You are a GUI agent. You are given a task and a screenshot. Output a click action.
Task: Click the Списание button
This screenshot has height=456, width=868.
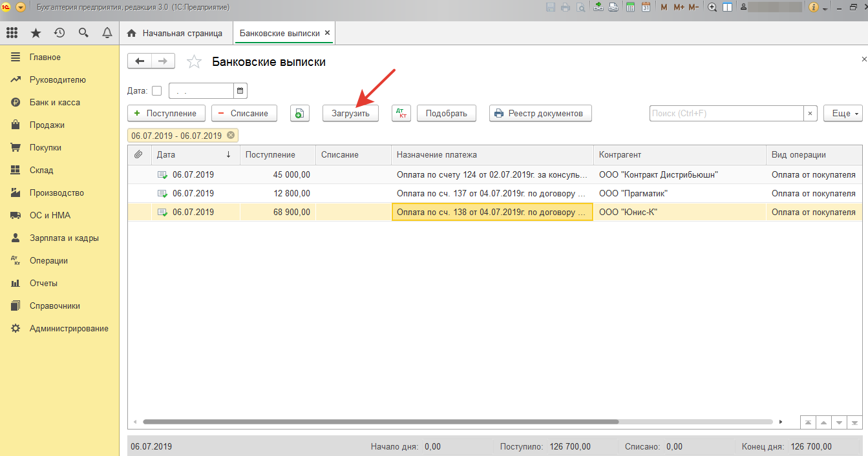244,113
